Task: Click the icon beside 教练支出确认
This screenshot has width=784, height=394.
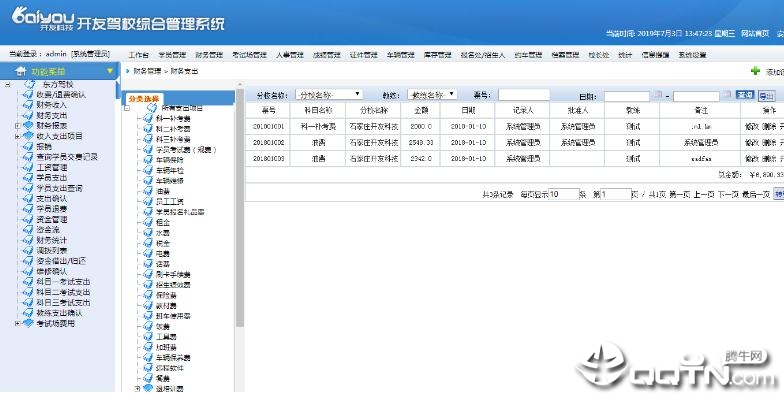Action: 28,313
